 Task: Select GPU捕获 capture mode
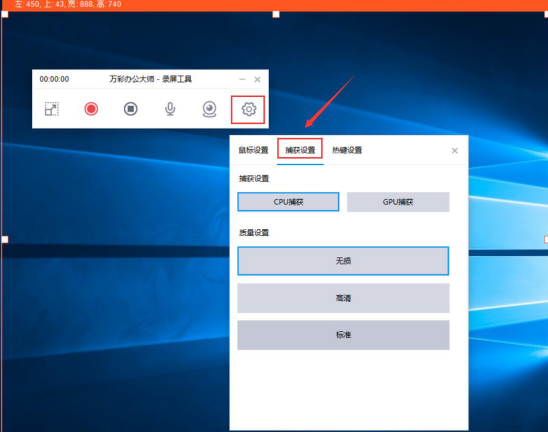coord(398,202)
